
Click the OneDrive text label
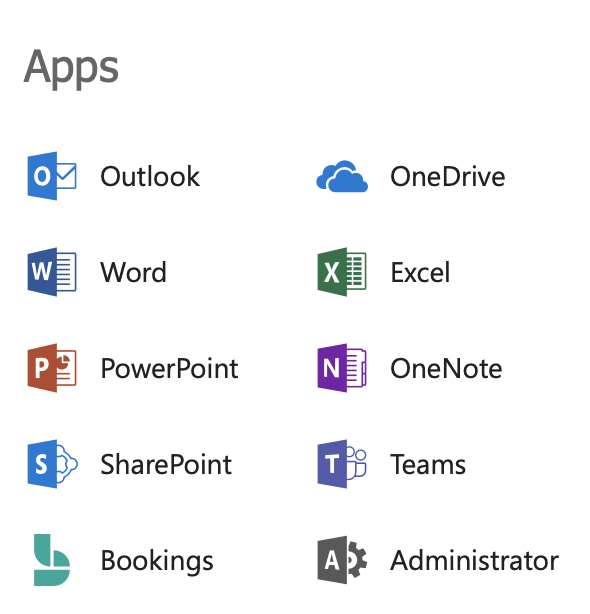coord(447,176)
